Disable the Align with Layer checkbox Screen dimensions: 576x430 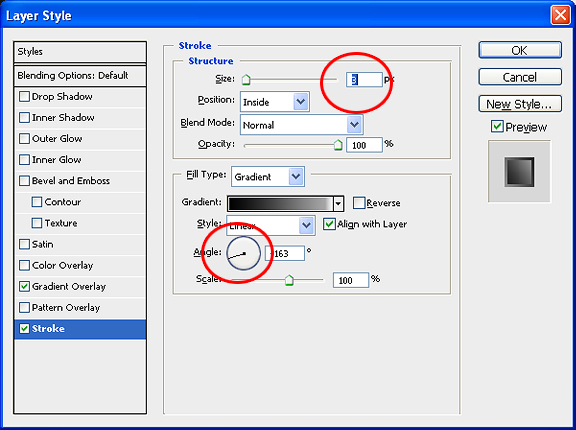pos(329,224)
